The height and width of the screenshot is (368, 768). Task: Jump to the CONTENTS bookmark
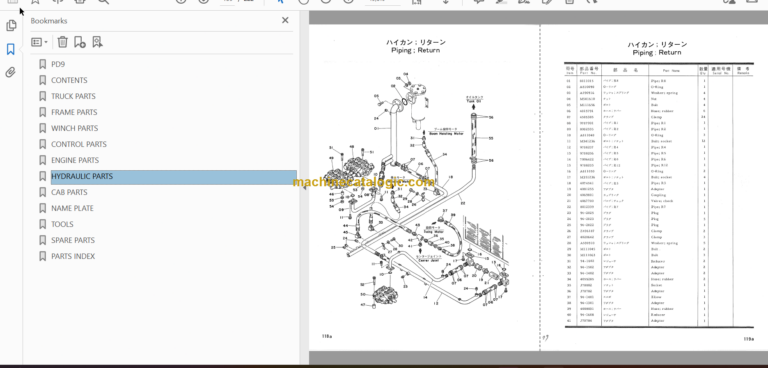(69, 80)
